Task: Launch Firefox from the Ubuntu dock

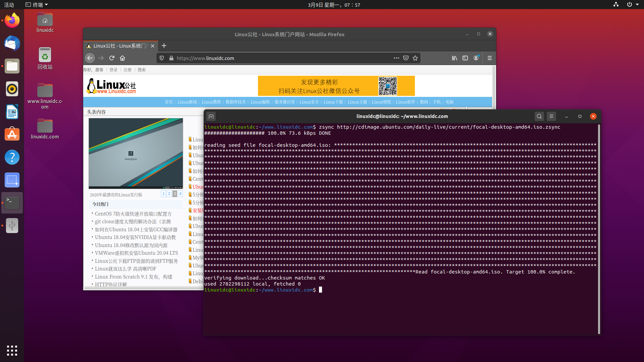Action: click(x=12, y=20)
